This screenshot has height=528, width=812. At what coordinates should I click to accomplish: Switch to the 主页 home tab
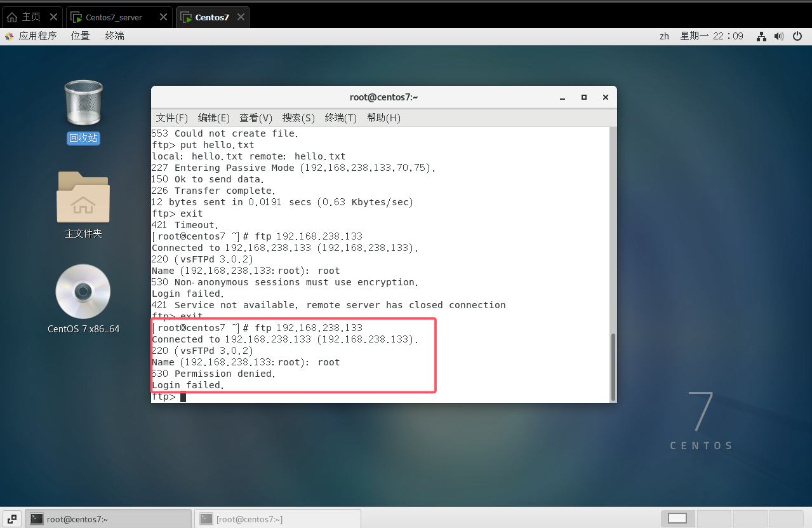(25, 17)
